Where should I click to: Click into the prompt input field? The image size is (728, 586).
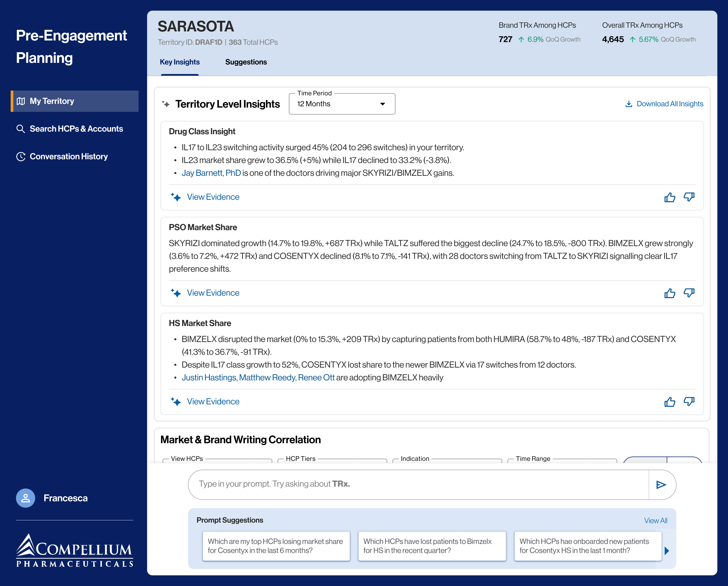pyautogui.click(x=418, y=485)
